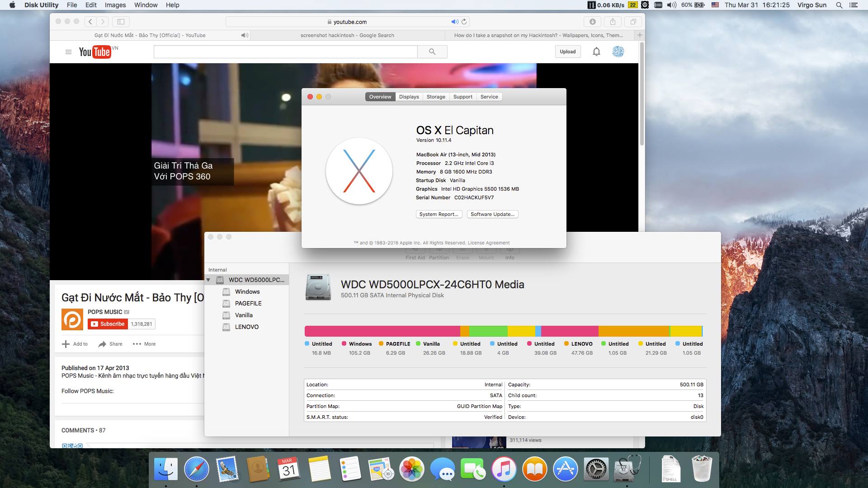Open Safari downloads toolbar icon
The height and width of the screenshot is (488, 868).
coord(593,22)
